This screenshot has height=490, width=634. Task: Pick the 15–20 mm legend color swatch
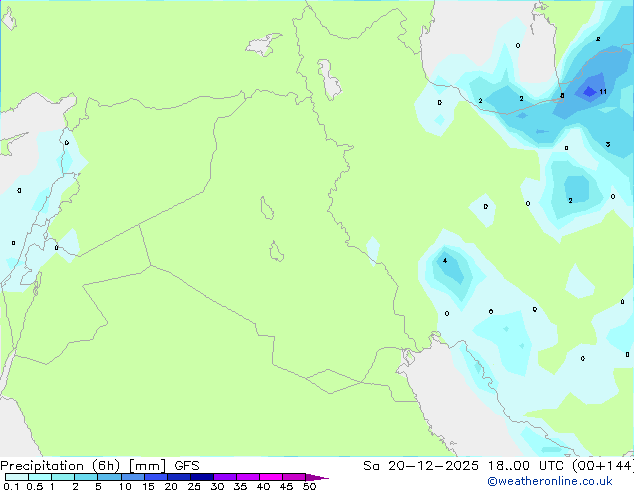click(x=156, y=477)
